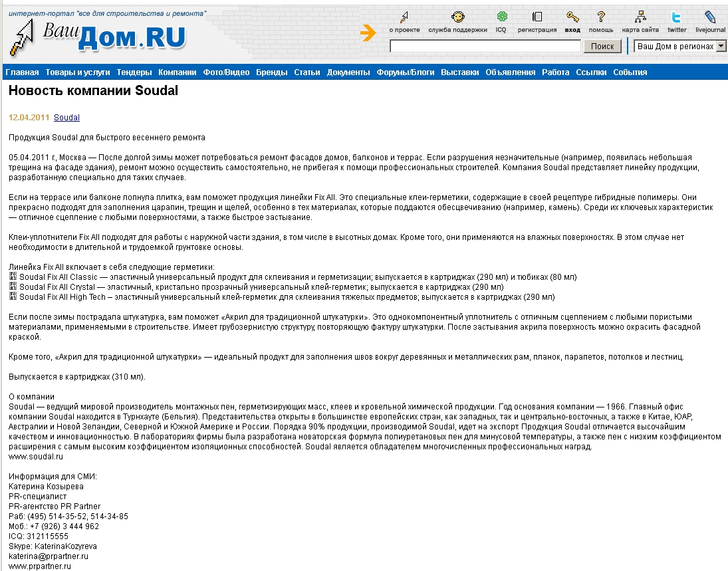Viewport: 728px width, 571px height.
Task: Open the Компании menu item
Action: 178,72
